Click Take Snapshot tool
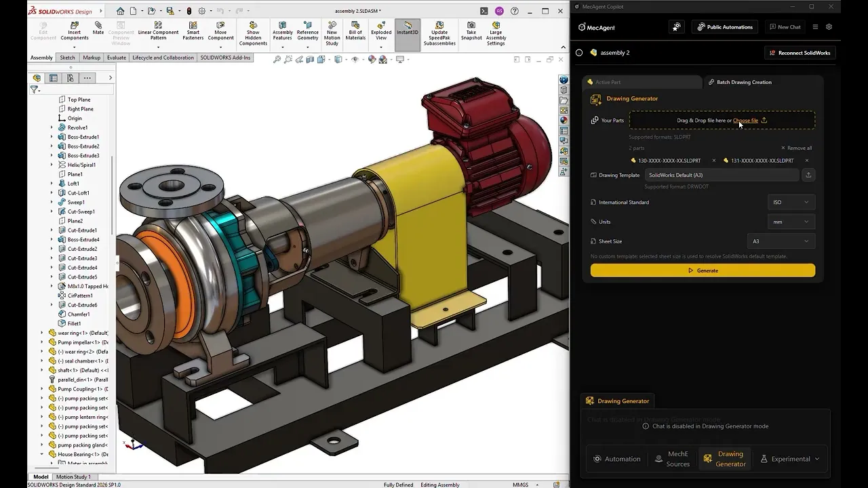Screen dimensions: 868x488 pyautogui.click(x=471, y=31)
